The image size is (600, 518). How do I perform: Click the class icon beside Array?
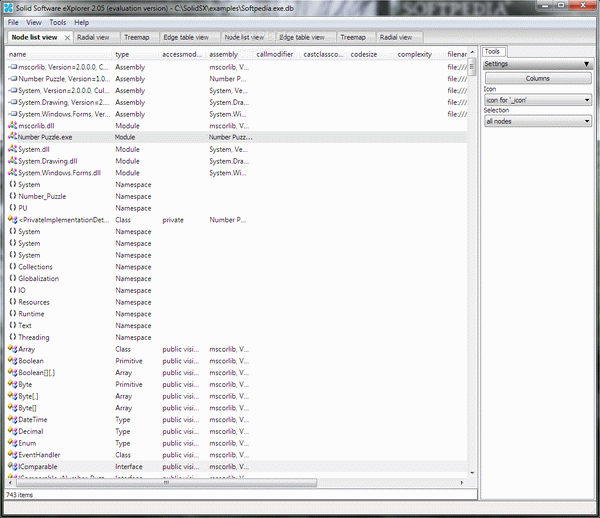[13, 349]
